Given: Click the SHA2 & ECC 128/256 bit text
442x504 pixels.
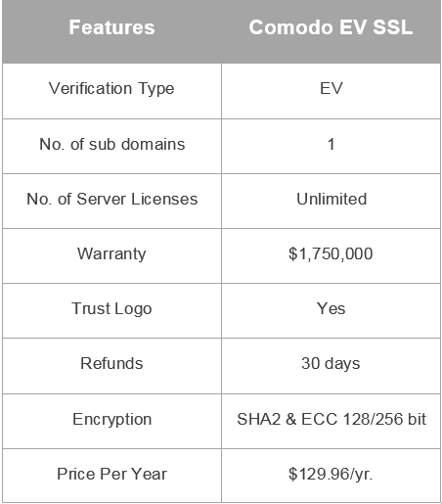Looking at the screenshot, I should pyautogui.click(x=331, y=419).
